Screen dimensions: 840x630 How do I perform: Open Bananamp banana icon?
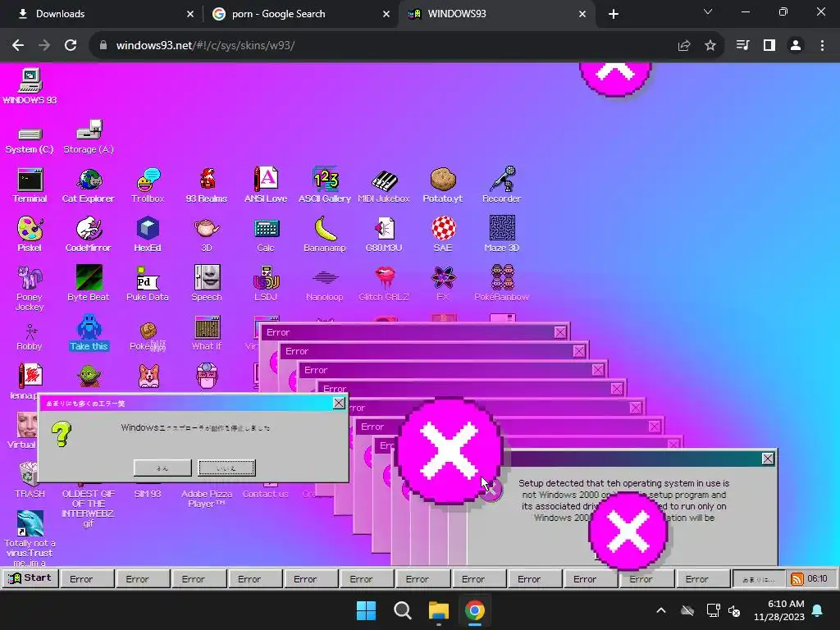pos(325,234)
